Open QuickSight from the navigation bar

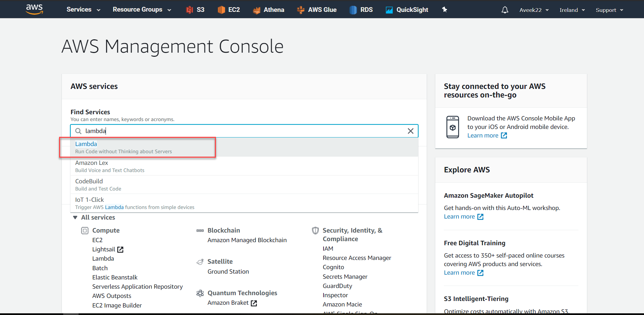(x=407, y=10)
